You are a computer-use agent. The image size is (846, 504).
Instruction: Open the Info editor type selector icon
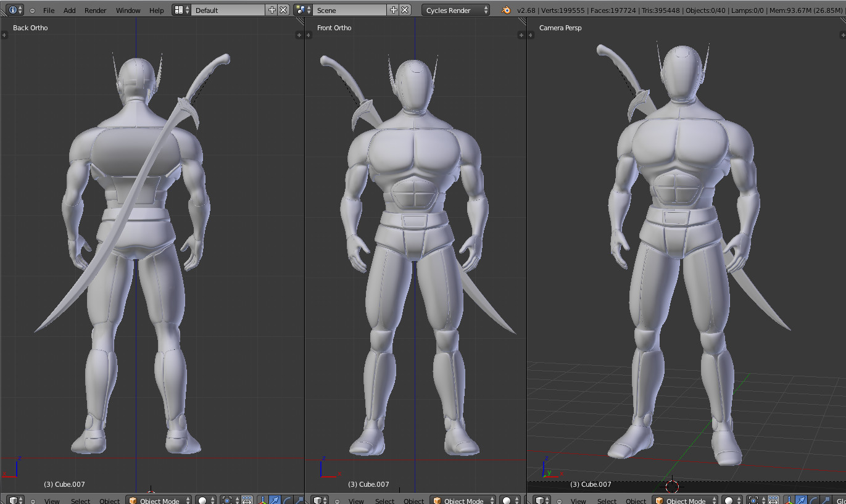pyautogui.click(x=16, y=10)
